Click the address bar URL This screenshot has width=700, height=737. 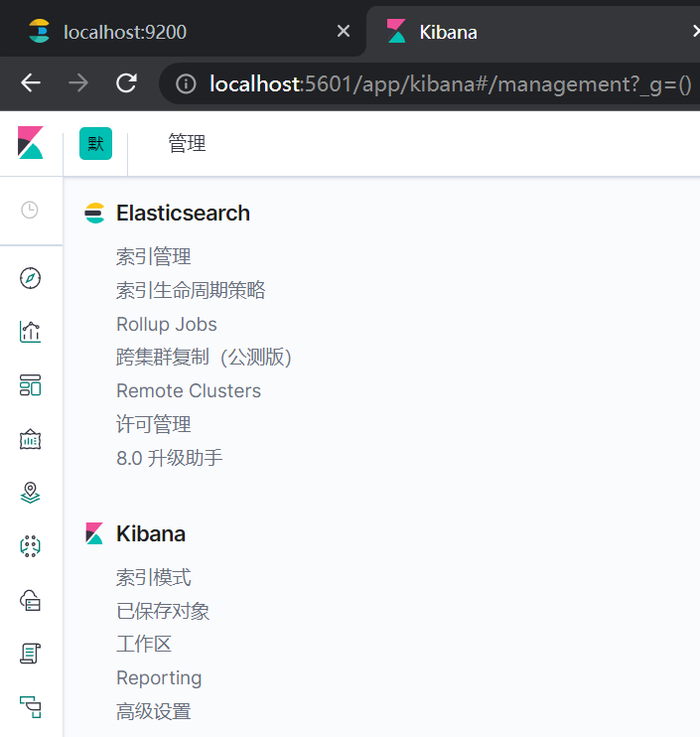(x=450, y=84)
